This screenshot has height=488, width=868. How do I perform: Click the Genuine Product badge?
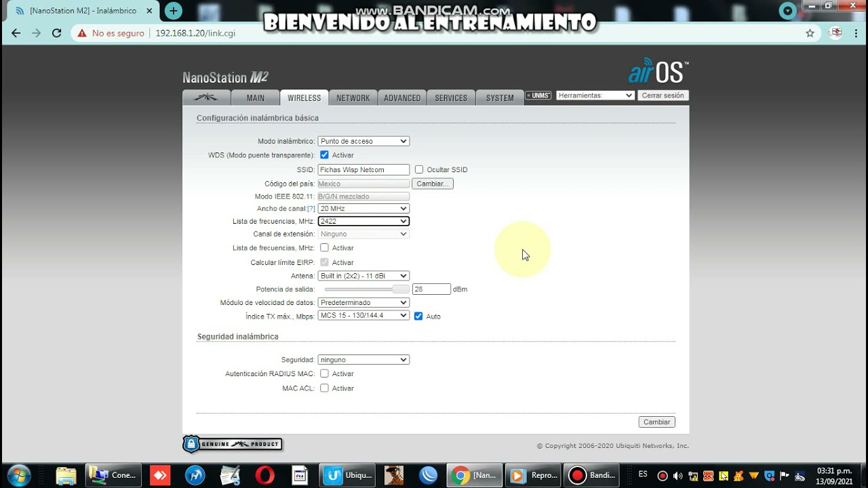[x=233, y=444]
